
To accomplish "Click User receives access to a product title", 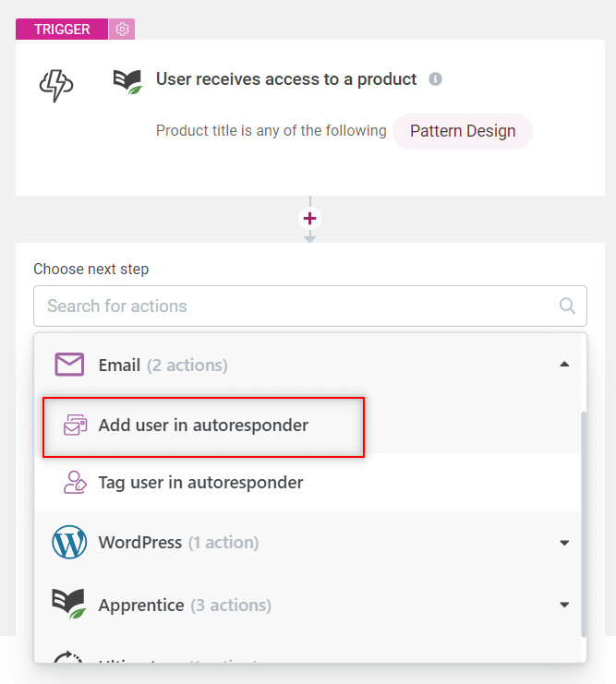I will (286, 79).
